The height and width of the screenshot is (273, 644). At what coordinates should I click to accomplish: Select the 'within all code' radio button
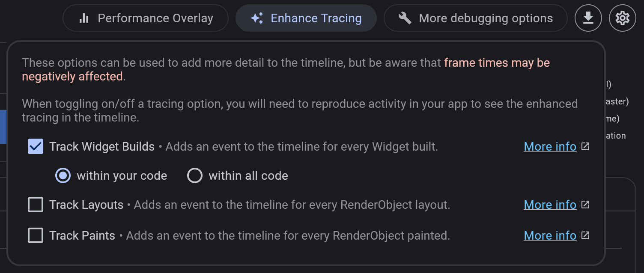195,175
